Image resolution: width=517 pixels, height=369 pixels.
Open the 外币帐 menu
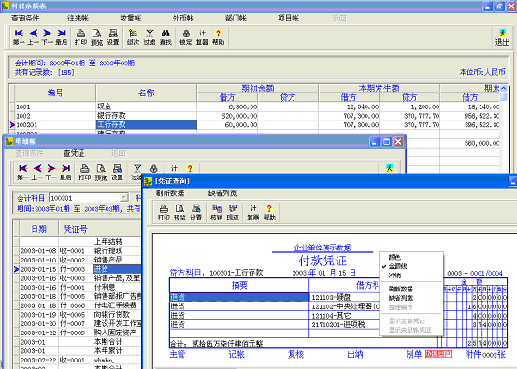tap(183, 18)
